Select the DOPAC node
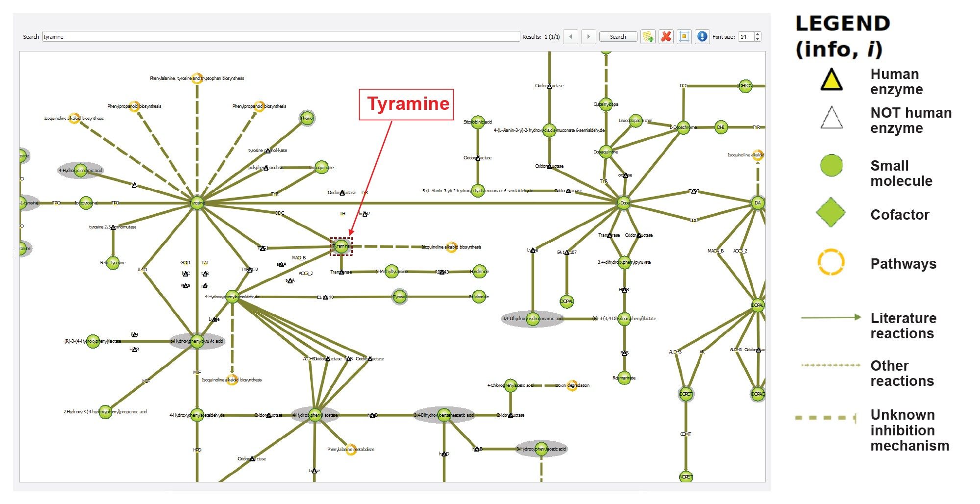Viewport: 980px width, 504px height. coord(758,394)
